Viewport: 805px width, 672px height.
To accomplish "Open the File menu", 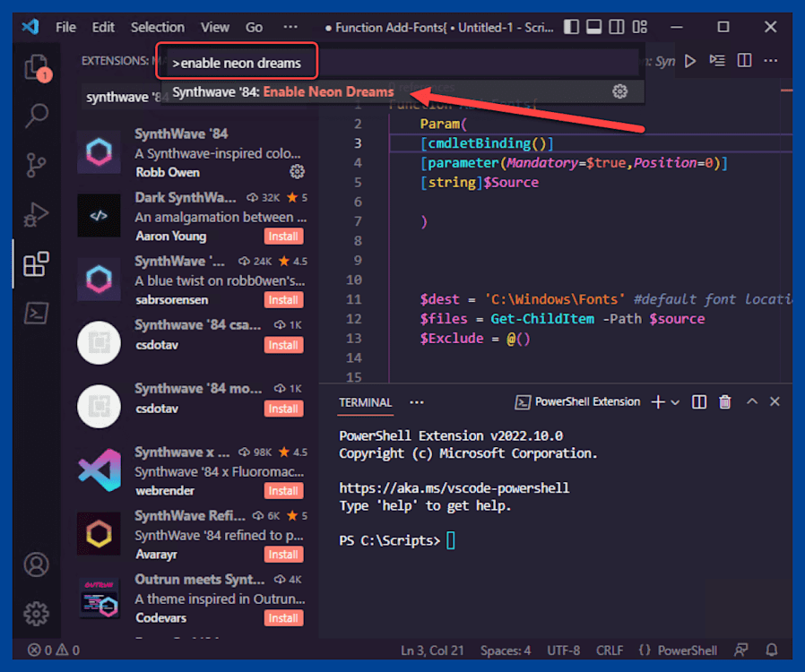I will click(x=65, y=27).
